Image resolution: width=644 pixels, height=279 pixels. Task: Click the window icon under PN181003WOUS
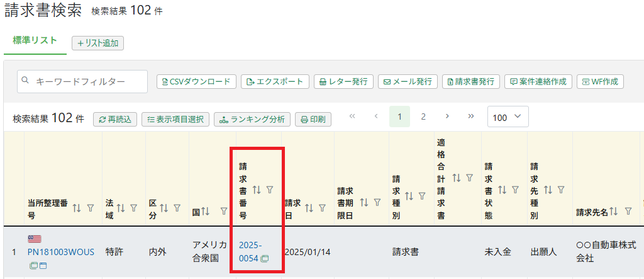point(43,266)
